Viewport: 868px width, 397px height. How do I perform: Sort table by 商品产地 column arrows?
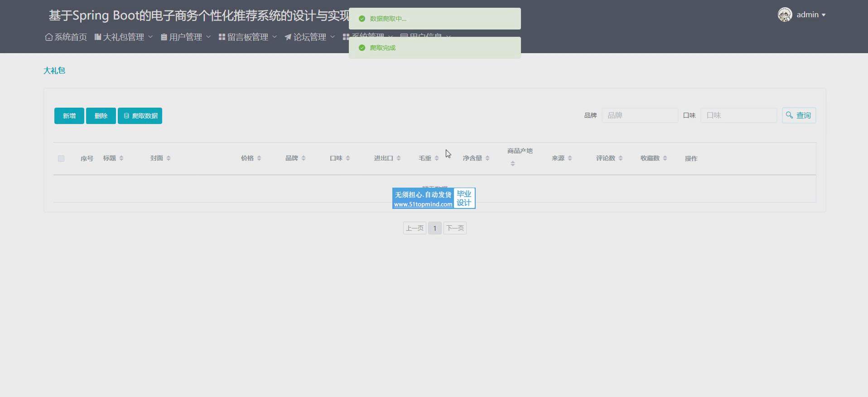click(x=513, y=164)
